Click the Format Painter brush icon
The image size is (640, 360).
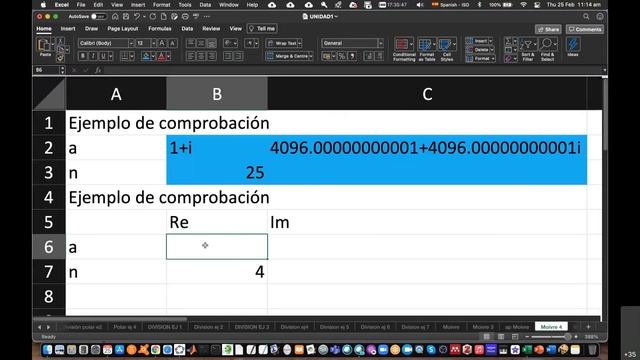click(60, 59)
